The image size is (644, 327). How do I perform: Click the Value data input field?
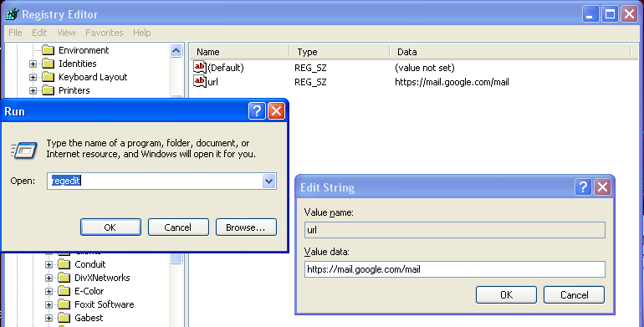point(455,269)
